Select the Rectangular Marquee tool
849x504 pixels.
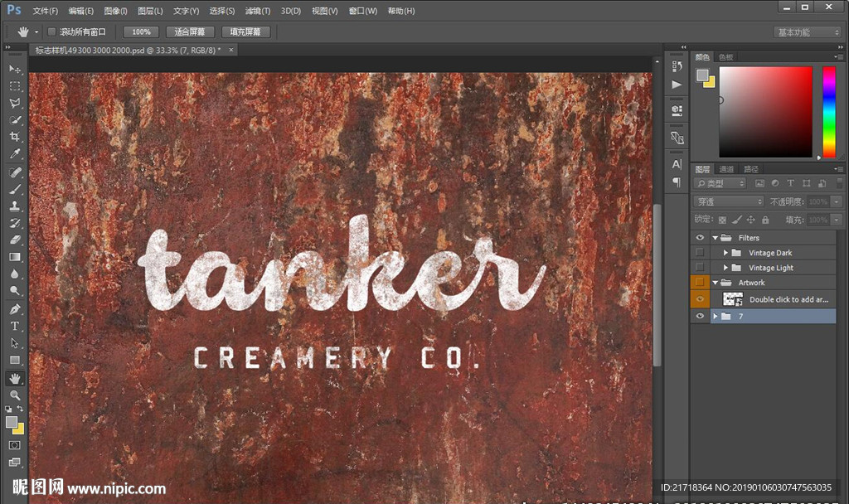(15, 86)
